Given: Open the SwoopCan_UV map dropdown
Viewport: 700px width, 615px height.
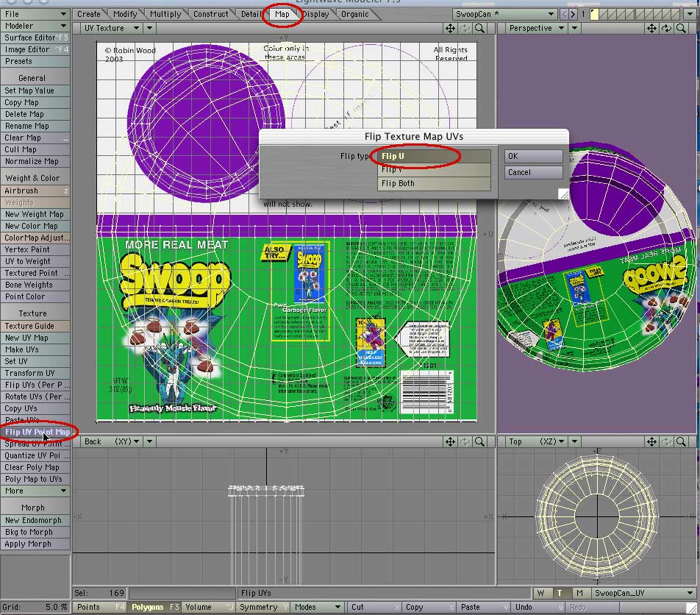Looking at the screenshot, I should (644, 593).
